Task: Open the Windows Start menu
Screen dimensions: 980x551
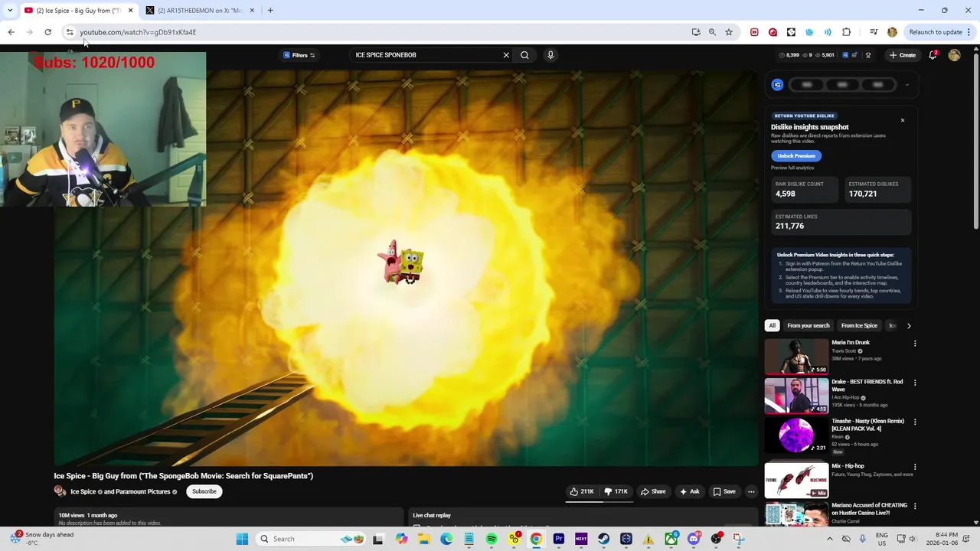Action: (242, 539)
